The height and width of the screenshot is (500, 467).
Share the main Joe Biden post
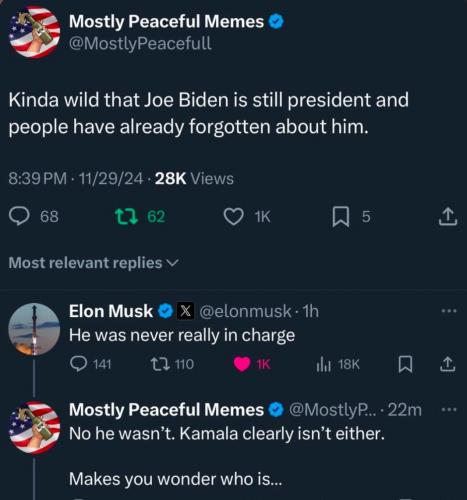(448, 217)
